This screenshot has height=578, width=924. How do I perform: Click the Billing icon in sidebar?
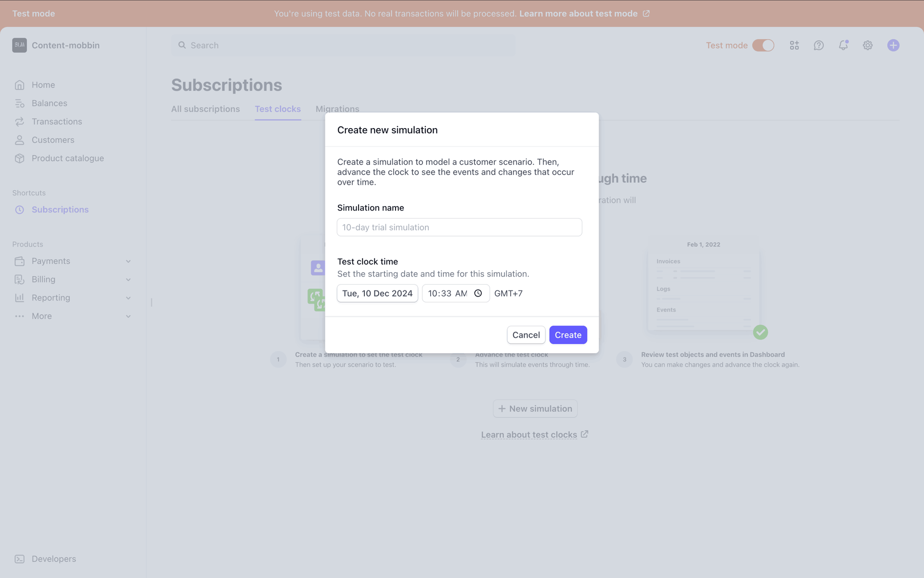coord(19,279)
